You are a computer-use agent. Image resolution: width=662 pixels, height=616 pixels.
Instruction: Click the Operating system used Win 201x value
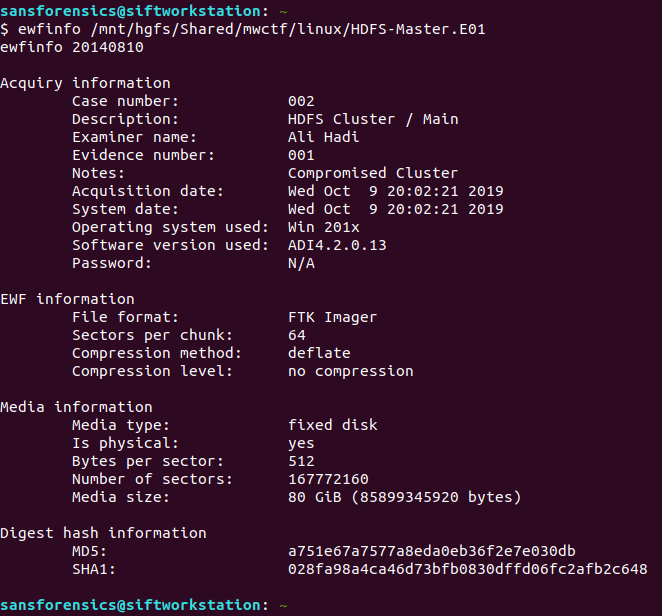point(323,227)
